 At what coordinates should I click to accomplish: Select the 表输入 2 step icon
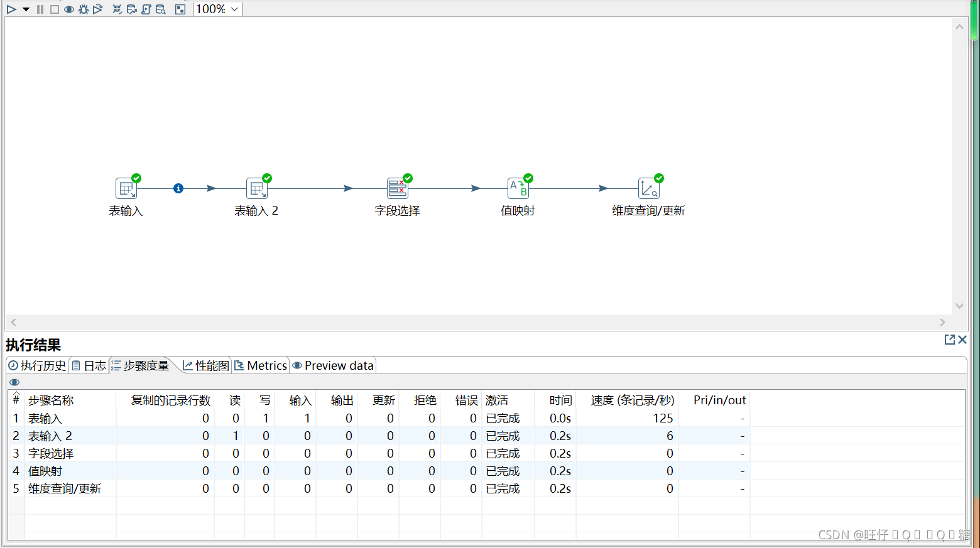coord(257,188)
